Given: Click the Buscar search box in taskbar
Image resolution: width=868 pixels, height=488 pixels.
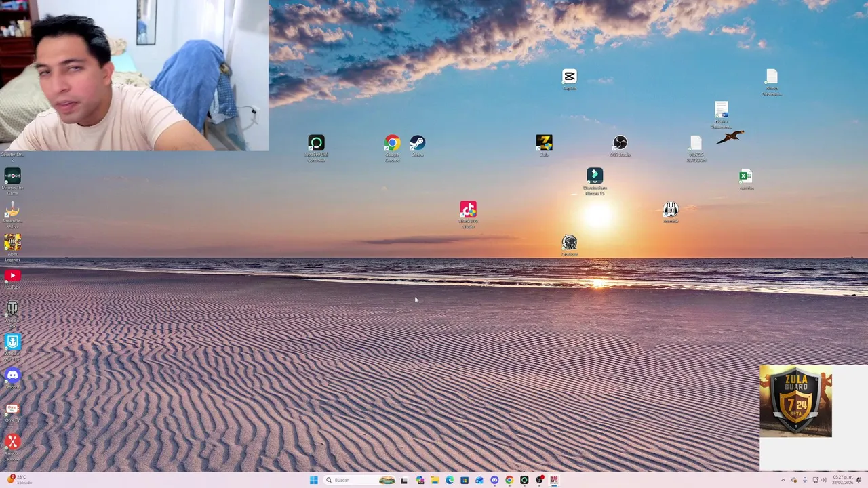Looking at the screenshot, I should 359,480.
